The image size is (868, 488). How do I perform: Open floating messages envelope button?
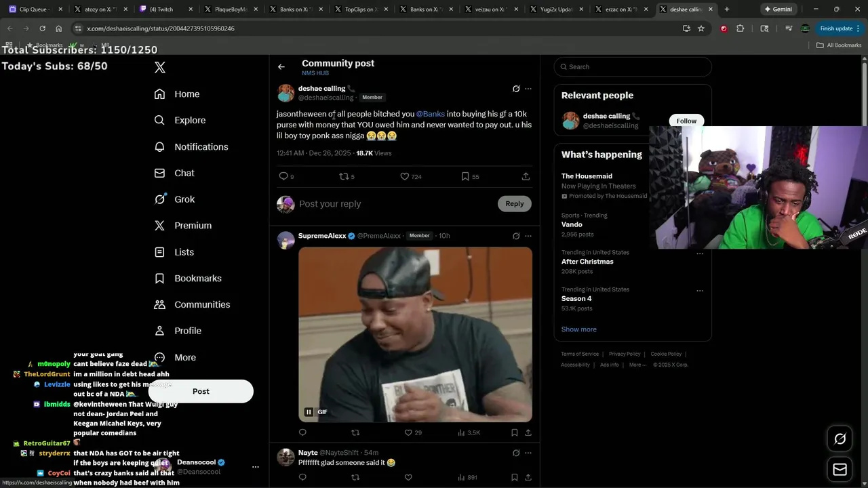click(x=840, y=469)
